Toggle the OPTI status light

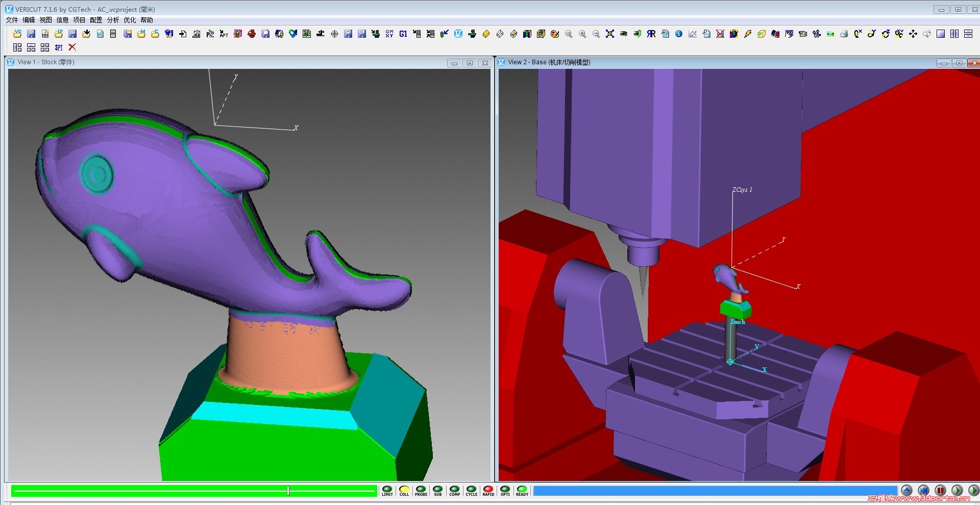[505, 491]
